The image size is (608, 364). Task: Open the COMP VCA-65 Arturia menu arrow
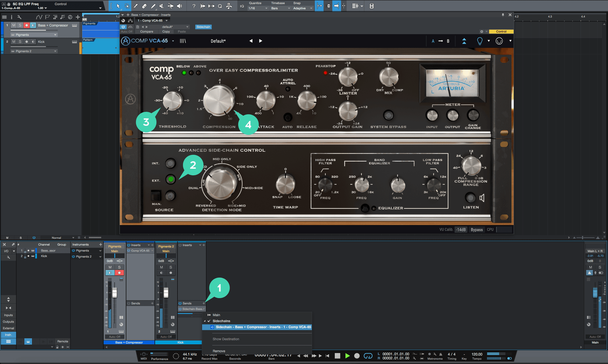coord(173,41)
